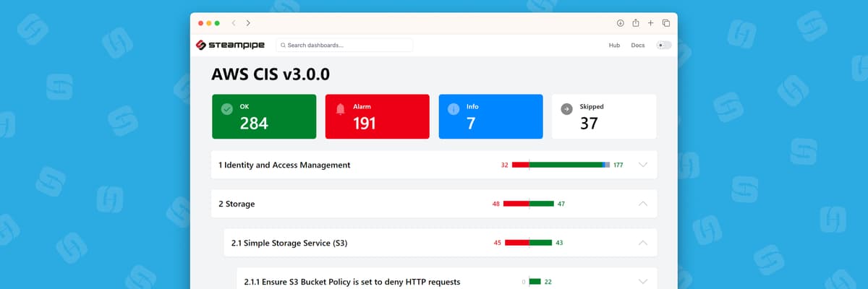Click 2.1.1 Ensure S3 Bucket Policy title
The height and width of the screenshot is (289, 868).
point(352,282)
